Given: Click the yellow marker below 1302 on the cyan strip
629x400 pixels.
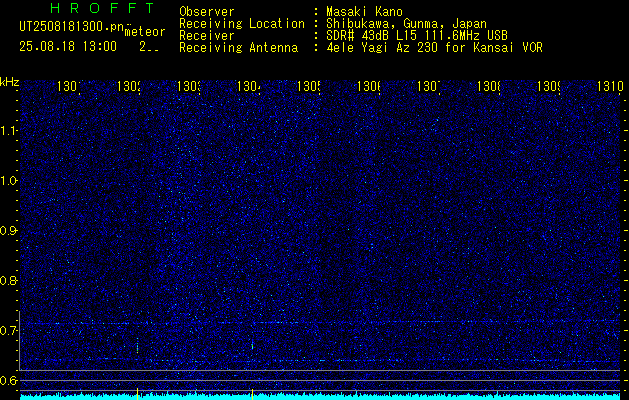Looking at the screenshot, I should pyautogui.click(x=137, y=394).
